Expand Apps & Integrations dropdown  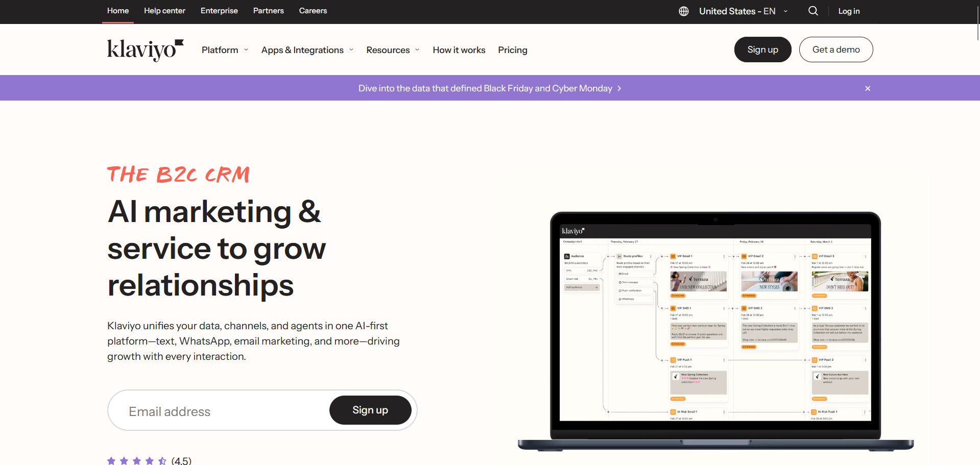pos(307,50)
